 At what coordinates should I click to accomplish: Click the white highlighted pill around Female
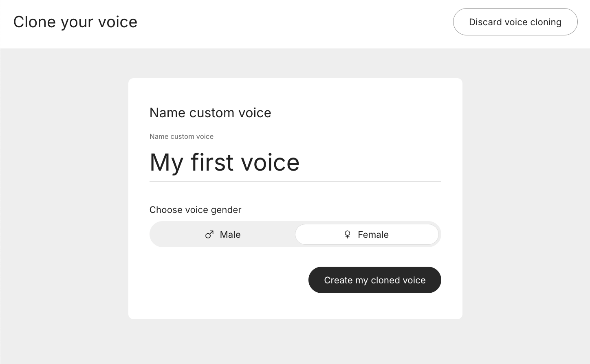pyautogui.click(x=367, y=235)
